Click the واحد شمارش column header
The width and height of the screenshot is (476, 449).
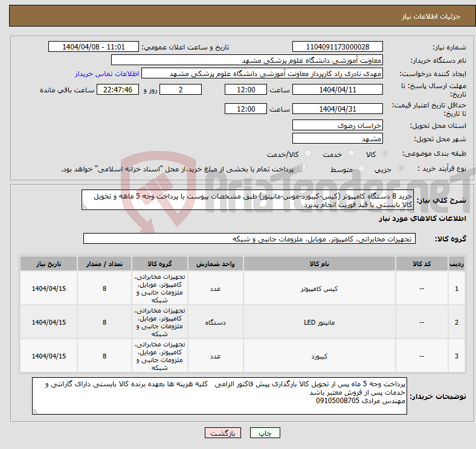click(215, 264)
